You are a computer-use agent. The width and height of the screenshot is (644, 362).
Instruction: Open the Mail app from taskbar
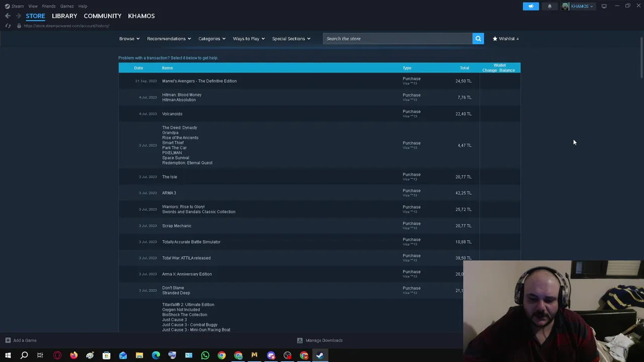point(123,356)
